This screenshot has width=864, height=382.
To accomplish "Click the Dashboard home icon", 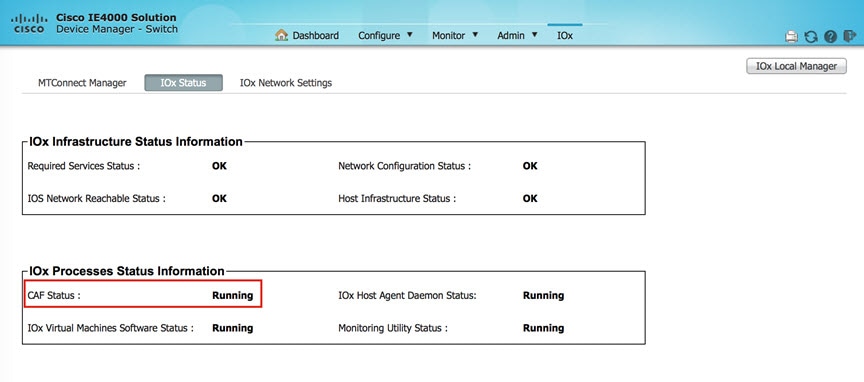I will click(281, 35).
